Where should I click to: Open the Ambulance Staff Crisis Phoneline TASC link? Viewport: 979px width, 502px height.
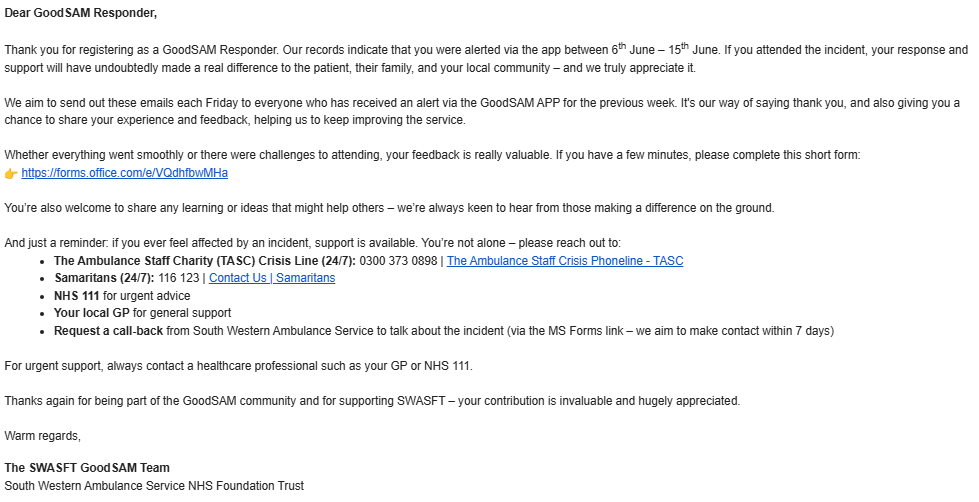[565, 261]
